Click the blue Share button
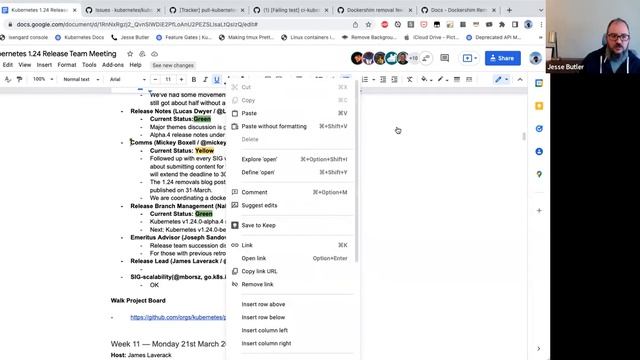This screenshot has height=360, width=640. click(502, 58)
